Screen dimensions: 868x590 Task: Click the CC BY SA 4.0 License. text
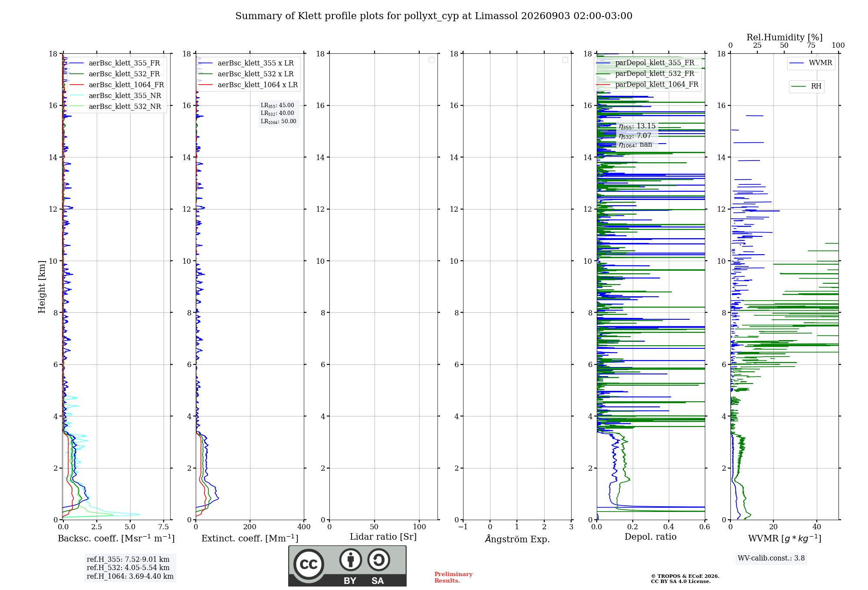[x=681, y=581]
